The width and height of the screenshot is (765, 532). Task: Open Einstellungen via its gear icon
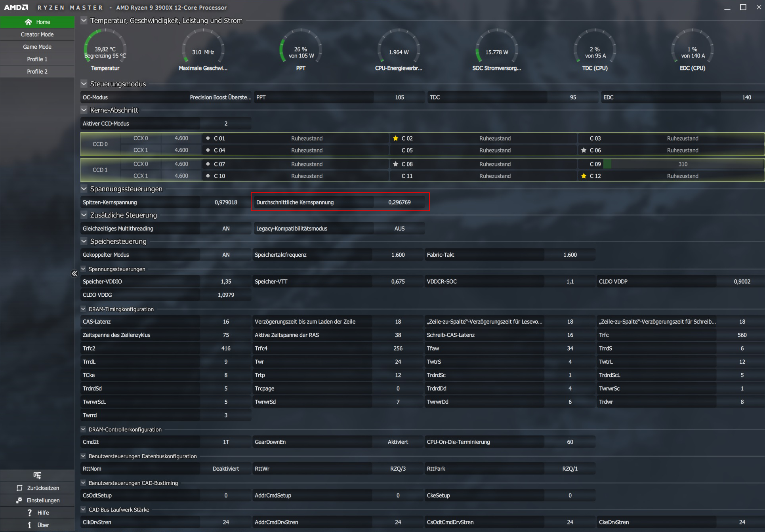[x=19, y=500]
